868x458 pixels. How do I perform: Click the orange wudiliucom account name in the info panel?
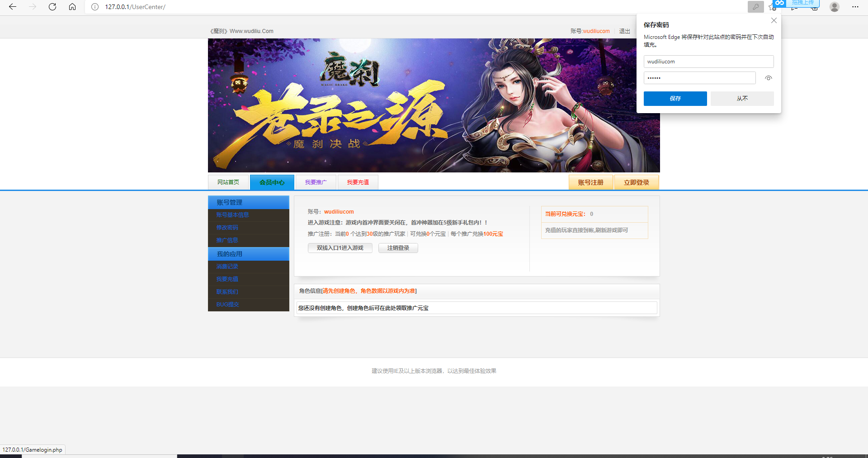(x=339, y=212)
